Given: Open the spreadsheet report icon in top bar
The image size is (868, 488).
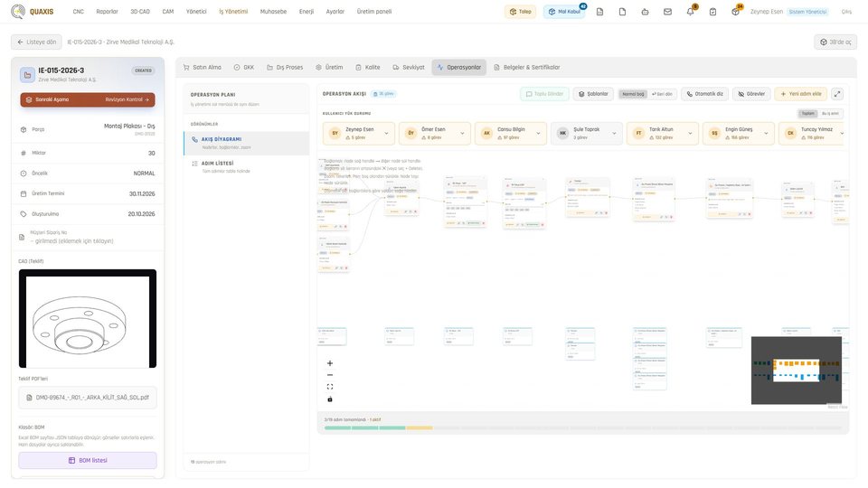Looking at the screenshot, I should coord(599,12).
